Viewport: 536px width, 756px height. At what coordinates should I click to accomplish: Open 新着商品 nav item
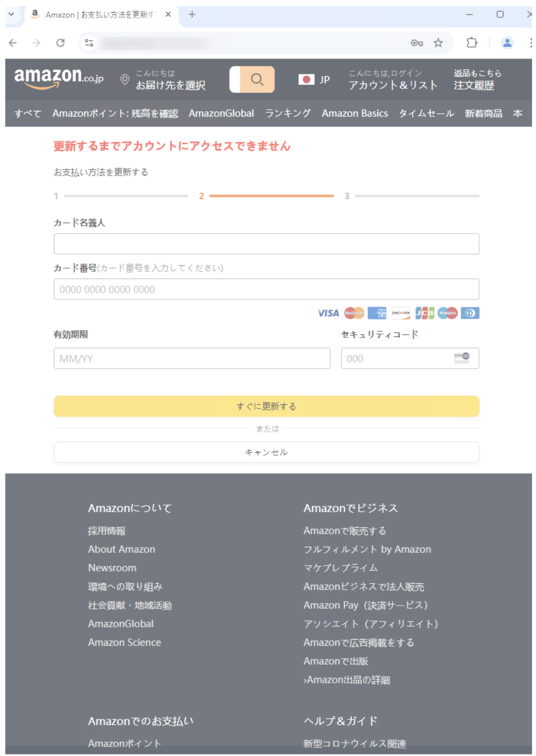(484, 113)
